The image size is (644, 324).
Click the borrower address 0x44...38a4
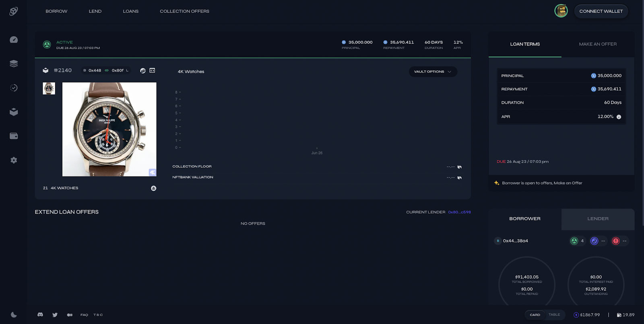tap(516, 241)
